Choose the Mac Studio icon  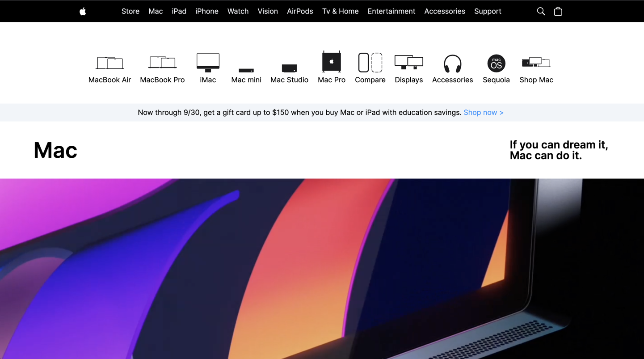289,68
